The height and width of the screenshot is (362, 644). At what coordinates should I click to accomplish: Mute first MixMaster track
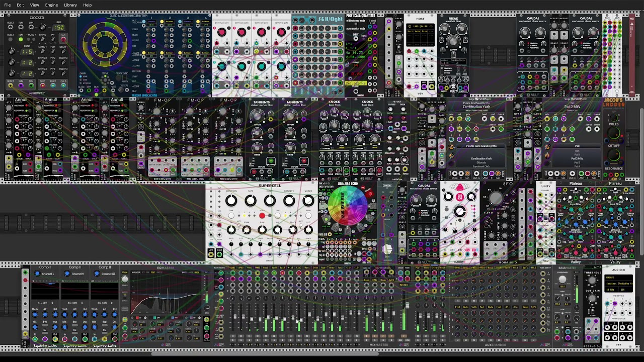[x=233, y=336]
